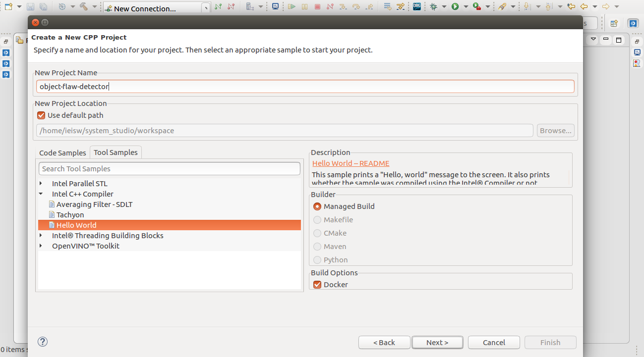This screenshot has width=644, height=357.
Task: Click the disconnect icon beside New Connection
Action: point(231,7)
